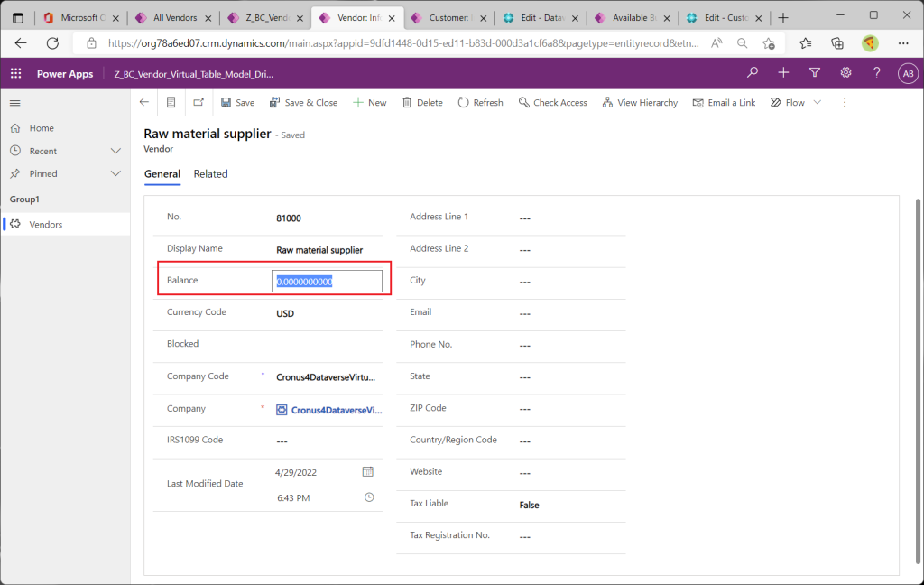The height and width of the screenshot is (585, 924).
Task: Create a New vendor record
Action: (369, 103)
